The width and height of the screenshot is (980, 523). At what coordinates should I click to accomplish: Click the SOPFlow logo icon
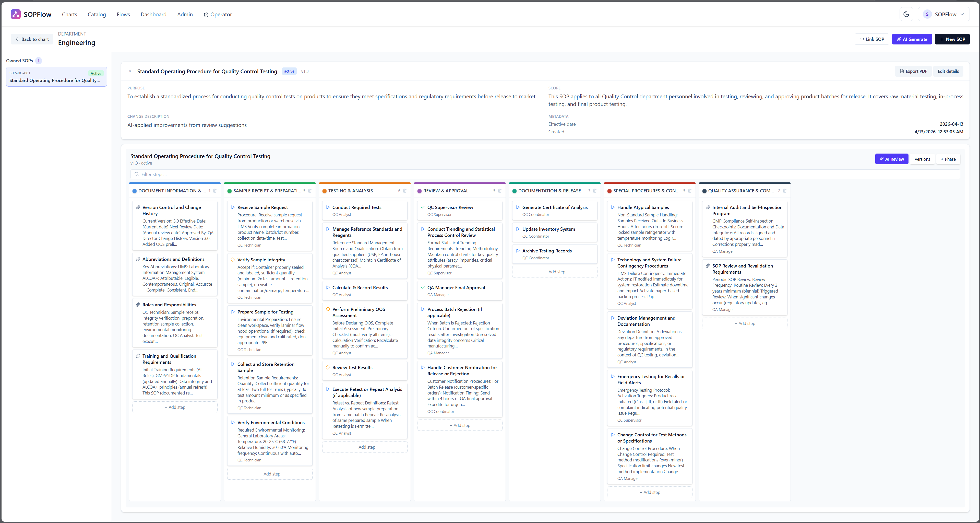pyautogui.click(x=16, y=15)
